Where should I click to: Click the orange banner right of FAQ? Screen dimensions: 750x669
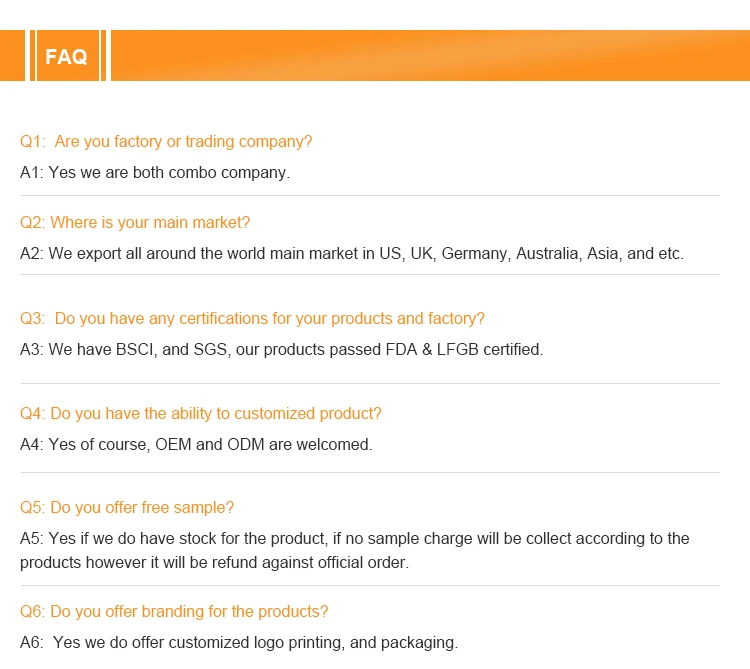tap(430, 56)
